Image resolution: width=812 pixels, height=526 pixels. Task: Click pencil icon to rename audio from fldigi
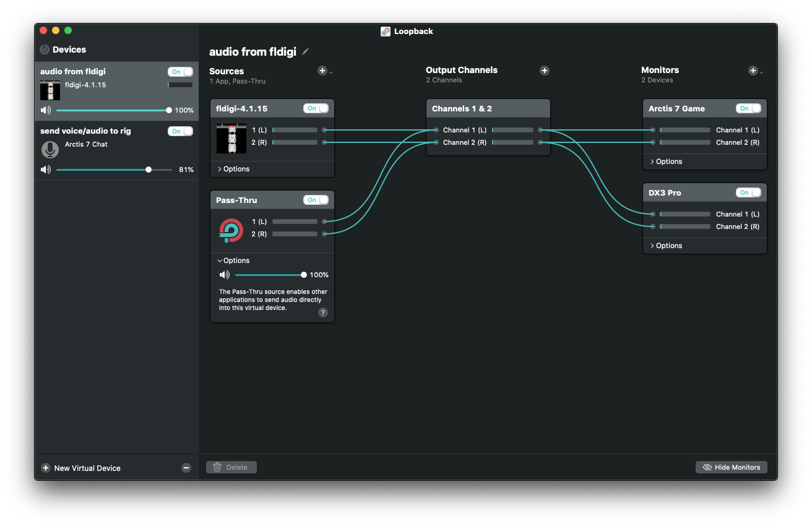(306, 52)
